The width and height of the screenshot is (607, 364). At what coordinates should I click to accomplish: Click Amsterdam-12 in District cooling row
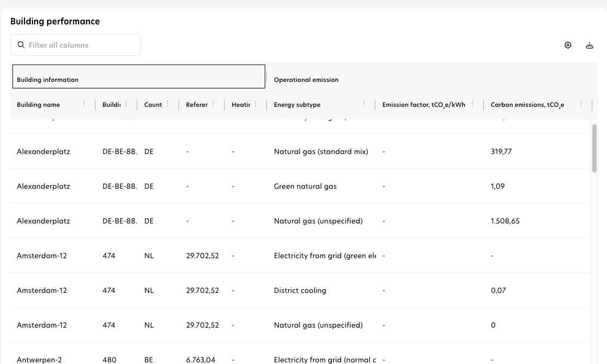[x=42, y=290]
